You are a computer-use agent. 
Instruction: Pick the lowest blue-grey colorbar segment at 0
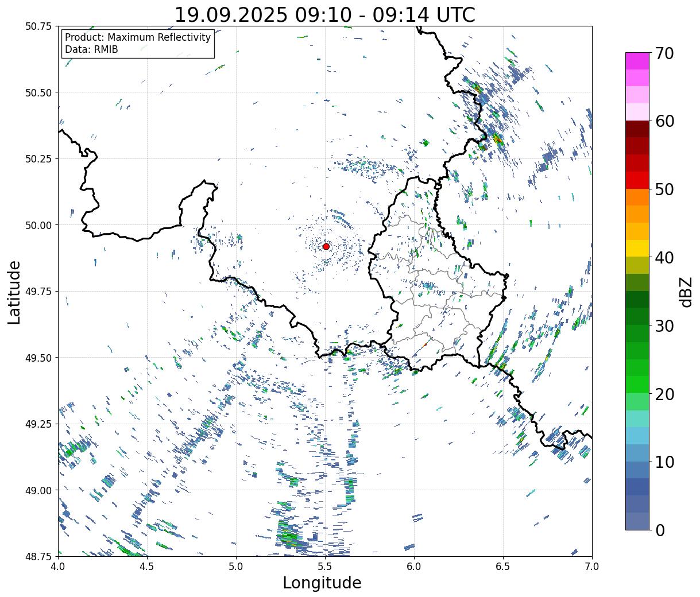pyautogui.click(x=637, y=521)
